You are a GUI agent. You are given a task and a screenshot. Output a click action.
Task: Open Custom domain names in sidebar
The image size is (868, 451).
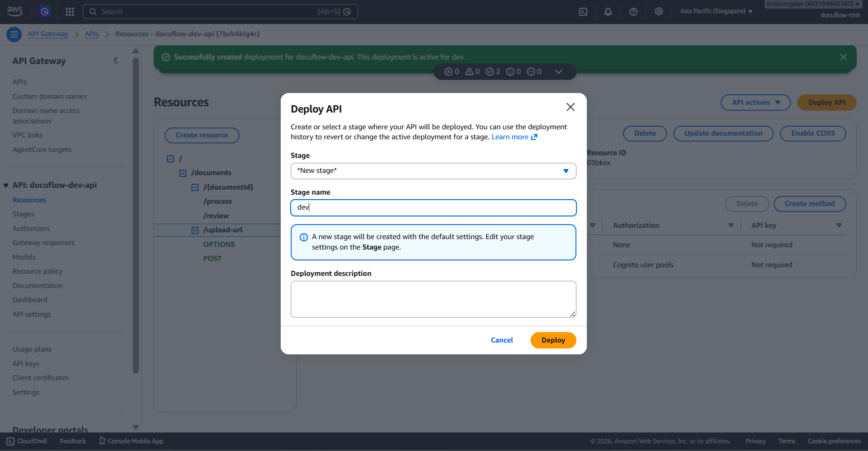pyautogui.click(x=49, y=97)
